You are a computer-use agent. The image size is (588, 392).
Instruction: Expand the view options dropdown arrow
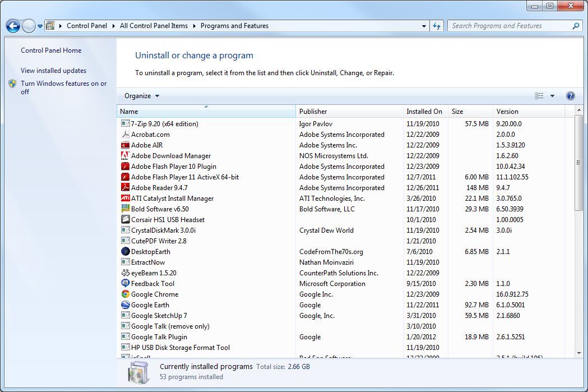pos(552,96)
